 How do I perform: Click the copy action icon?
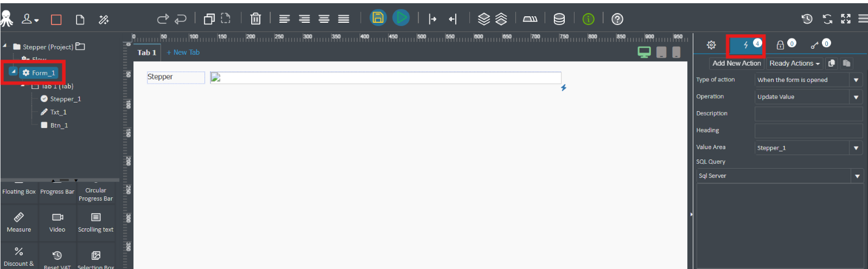pyautogui.click(x=831, y=63)
